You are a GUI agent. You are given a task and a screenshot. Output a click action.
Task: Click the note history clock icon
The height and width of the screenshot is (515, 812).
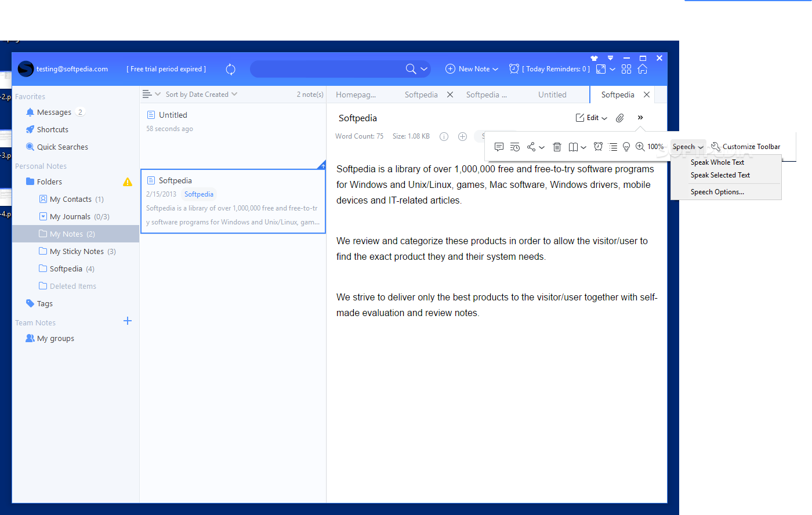pos(515,147)
